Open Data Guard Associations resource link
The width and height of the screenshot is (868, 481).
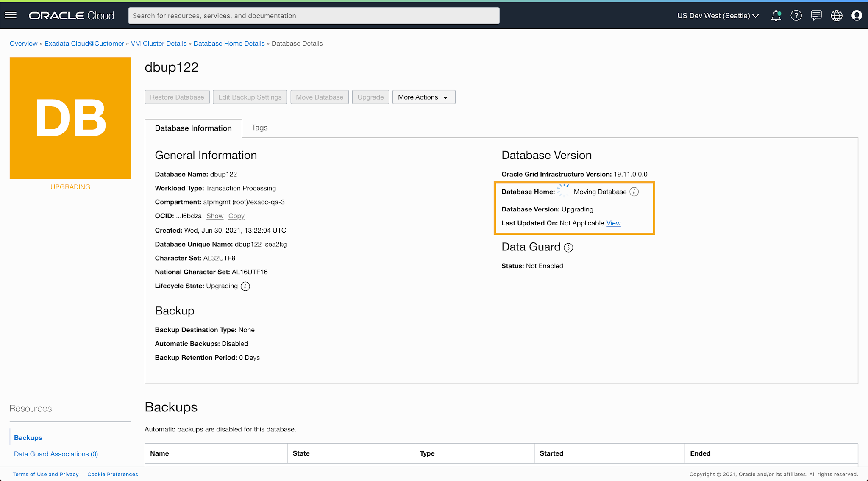pos(56,454)
